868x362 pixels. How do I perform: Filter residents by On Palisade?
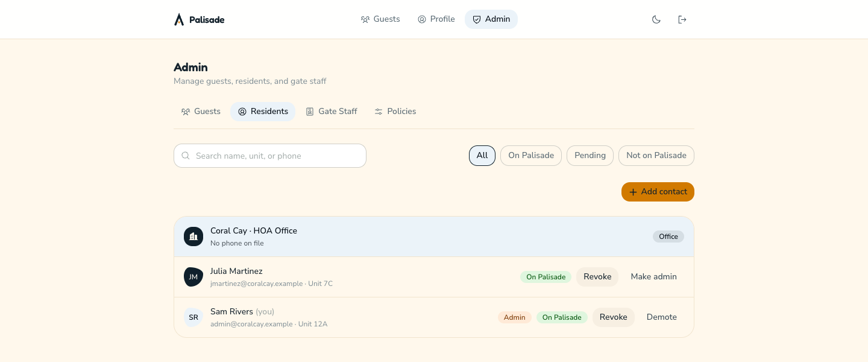click(x=531, y=156)
